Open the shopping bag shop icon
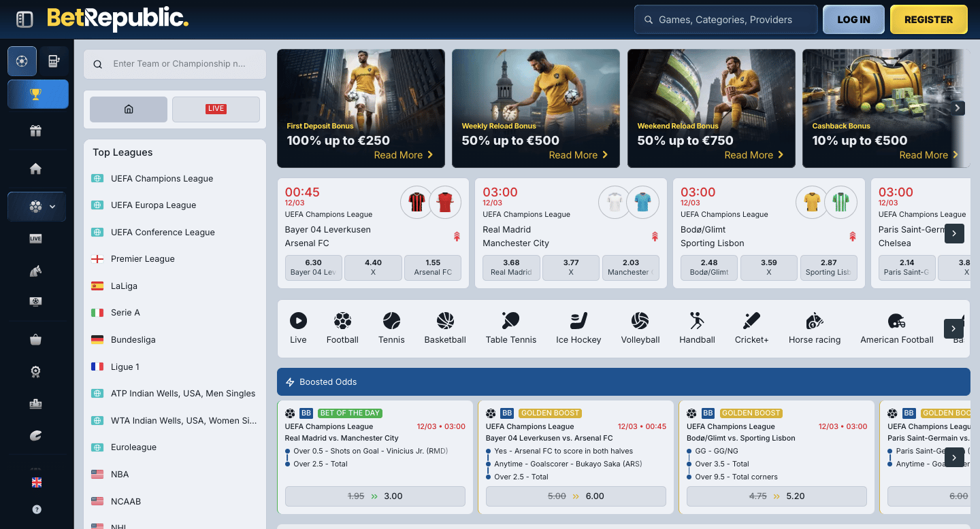The height and width of the screenshot is (529, 980). tap(36, 340)
